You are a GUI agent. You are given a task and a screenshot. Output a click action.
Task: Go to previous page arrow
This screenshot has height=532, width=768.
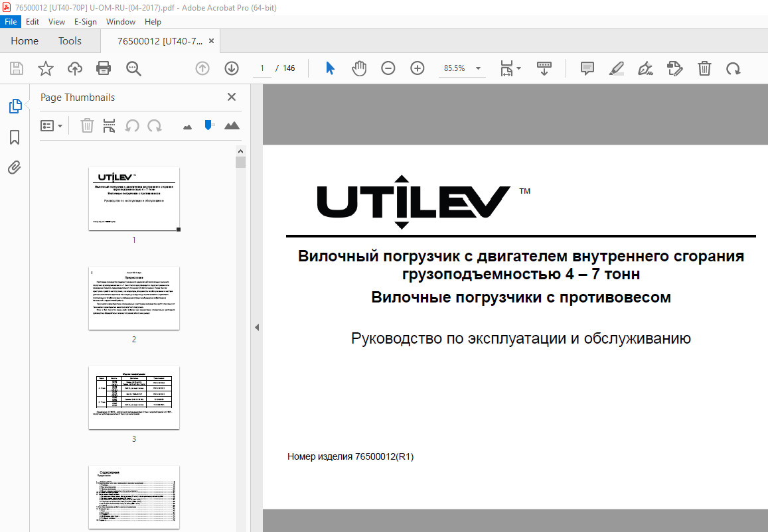[x=202, y=68]
